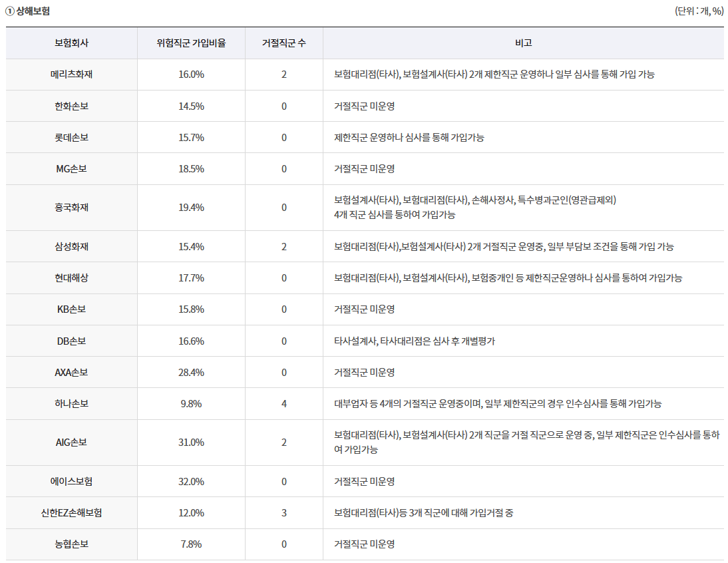This screenshot has height=563, width=728.
Task: Click the 16.6% ratio value
Action: (191, 341)
